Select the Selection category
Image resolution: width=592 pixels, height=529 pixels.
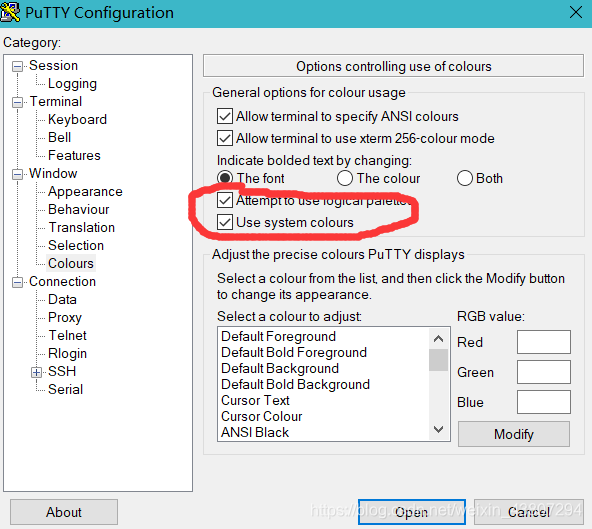click(76, 246)
